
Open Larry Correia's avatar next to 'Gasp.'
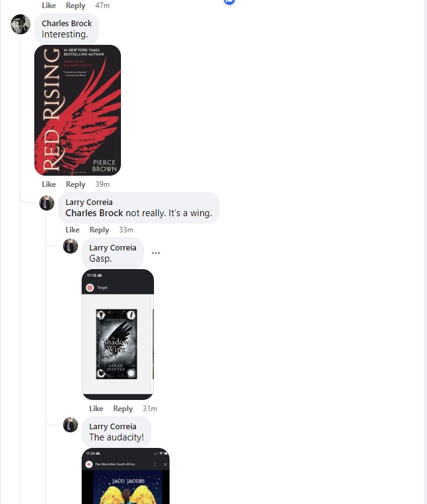pyautogui.click(x=70, y=246)
